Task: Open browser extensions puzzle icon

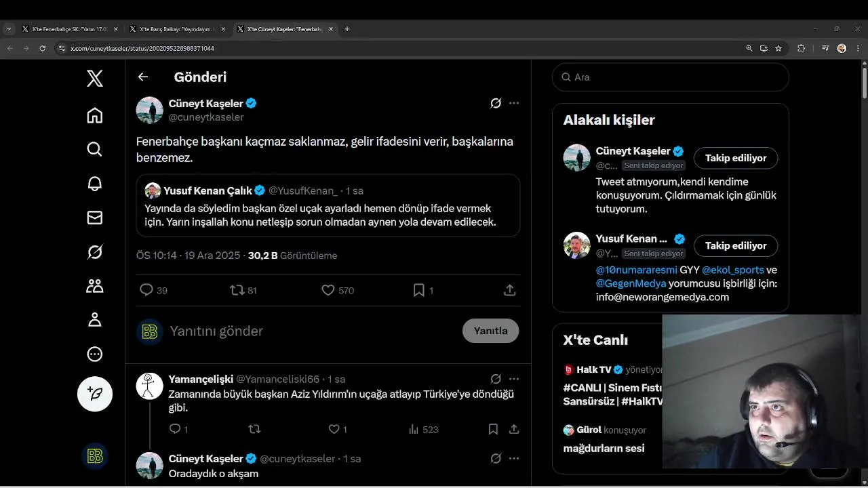Action: click(802, 48)
